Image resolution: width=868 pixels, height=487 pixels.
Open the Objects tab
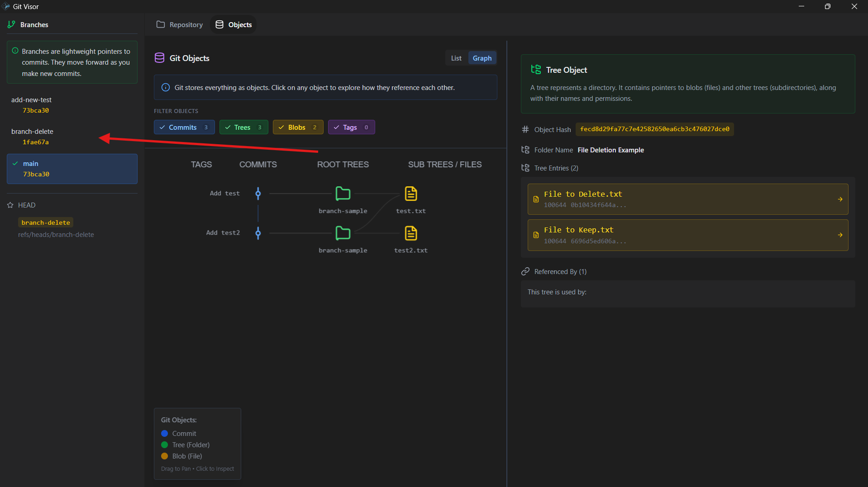[234, 24]
